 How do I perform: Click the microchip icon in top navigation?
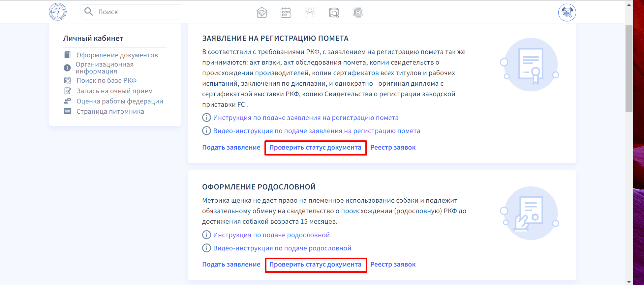coord(358,13)
